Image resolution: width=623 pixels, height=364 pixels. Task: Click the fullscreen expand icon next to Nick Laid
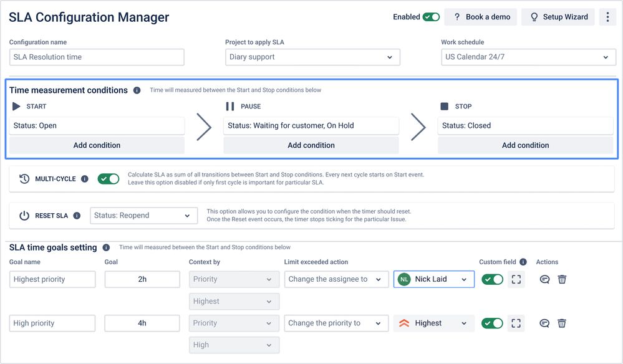(516, 279)
